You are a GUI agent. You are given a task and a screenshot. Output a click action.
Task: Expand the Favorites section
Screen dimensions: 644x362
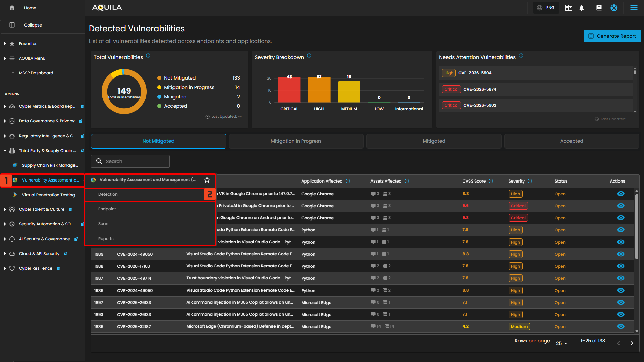tap(5, 44)
